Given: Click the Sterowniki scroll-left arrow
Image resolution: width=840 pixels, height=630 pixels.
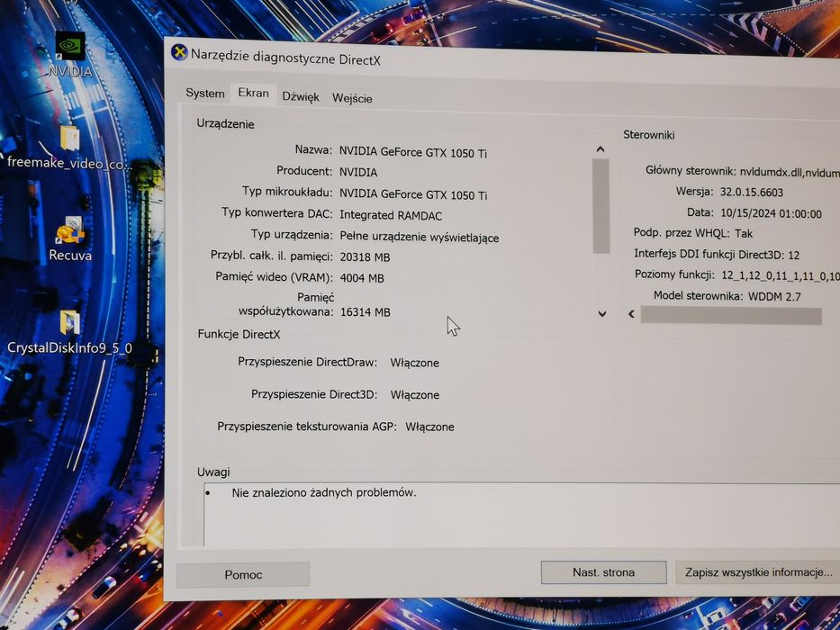Looking at the screenshot, I should pyautogui.click(x=632, y=314).
